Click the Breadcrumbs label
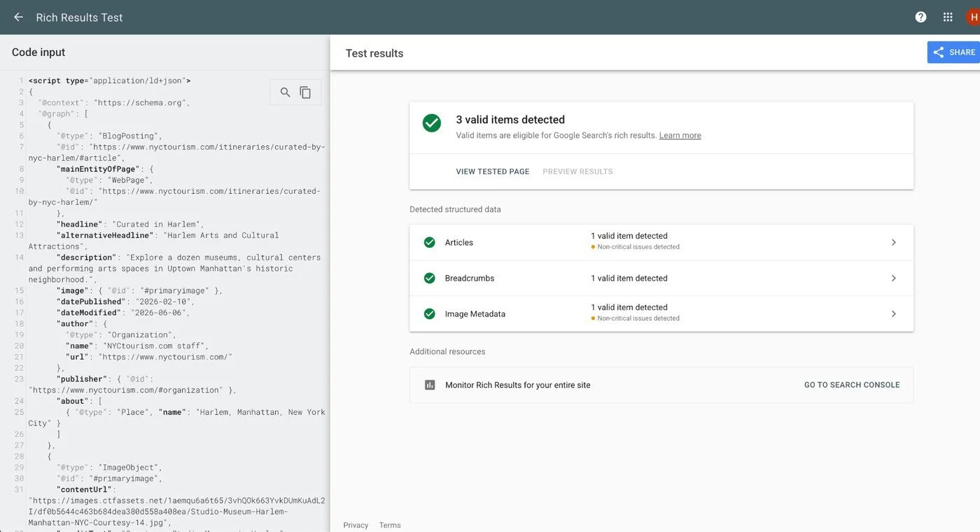Viewport: 980px width, 532px height. (x=470, y=278)
